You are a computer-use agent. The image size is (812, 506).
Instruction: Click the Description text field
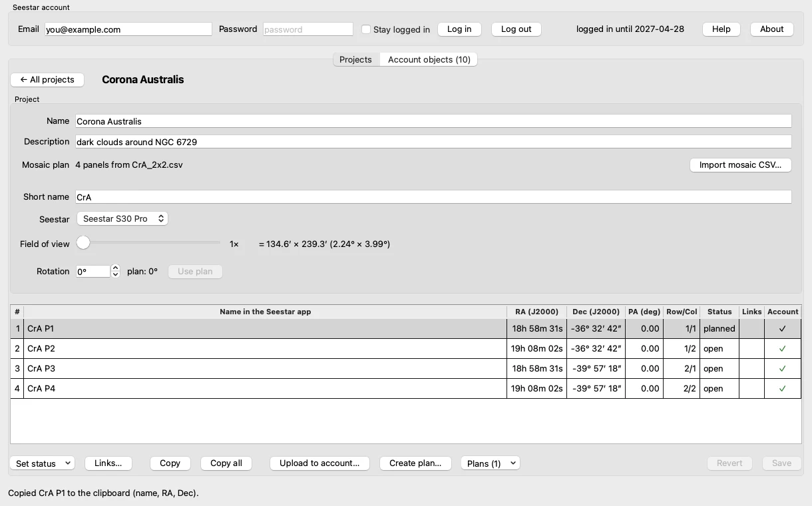433,142
